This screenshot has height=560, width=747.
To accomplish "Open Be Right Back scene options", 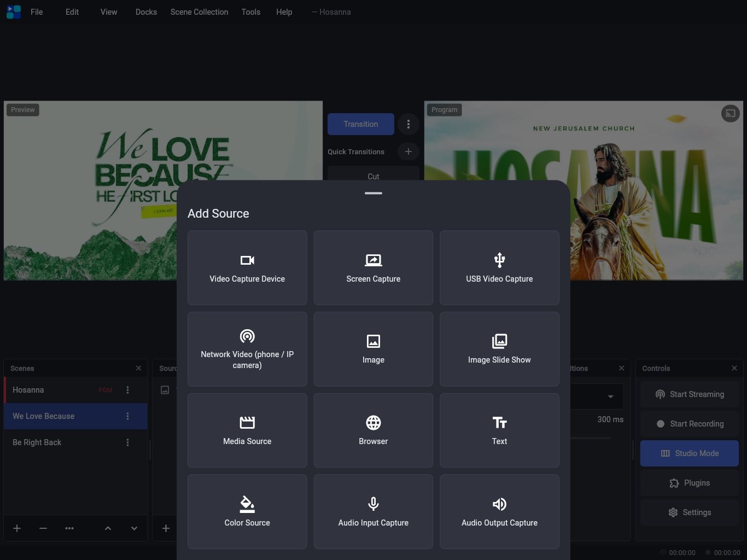I will coord(128,442).
